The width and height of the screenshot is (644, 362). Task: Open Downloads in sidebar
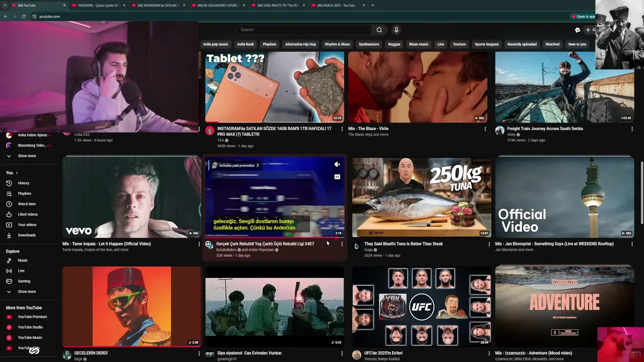point(27,235)
